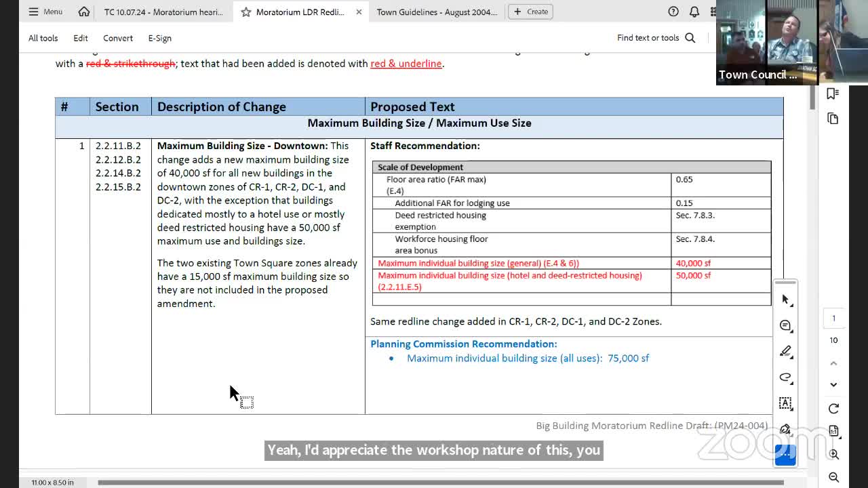
Task: Click the 'Proposed Text' column header
Action: click(412, 106)
